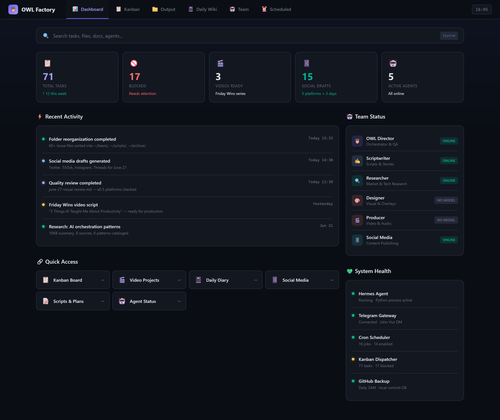The height and width of the screenshot is (420, 500).
Task: Click the NO MODEL badge for Designer
Action: coord(446,200)
